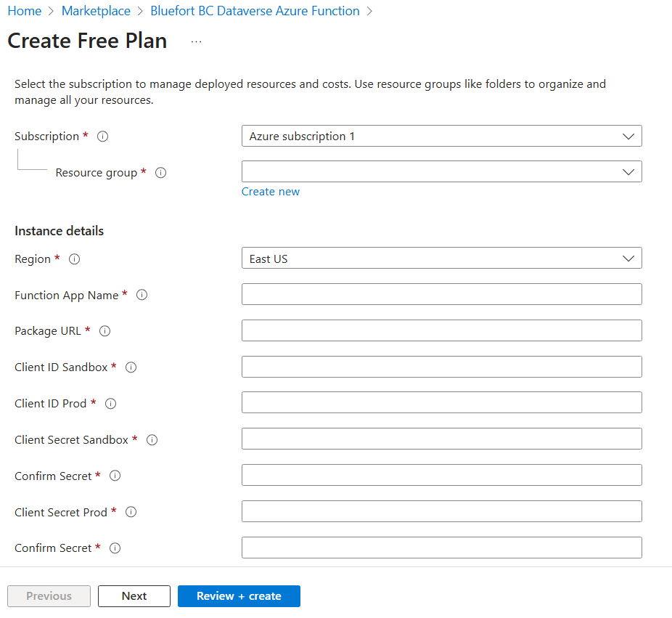Click the info icon beside Subscription
The image size is (672, 618).
click(x=102, y=137)
